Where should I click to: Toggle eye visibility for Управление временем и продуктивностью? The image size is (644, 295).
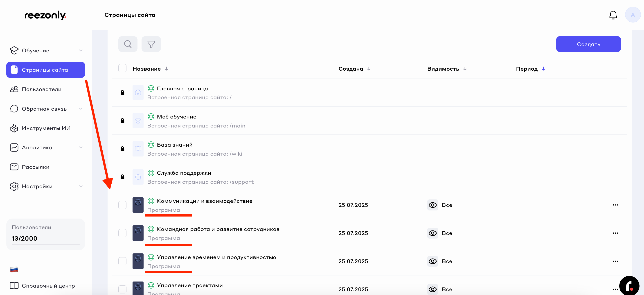point(432,261)
